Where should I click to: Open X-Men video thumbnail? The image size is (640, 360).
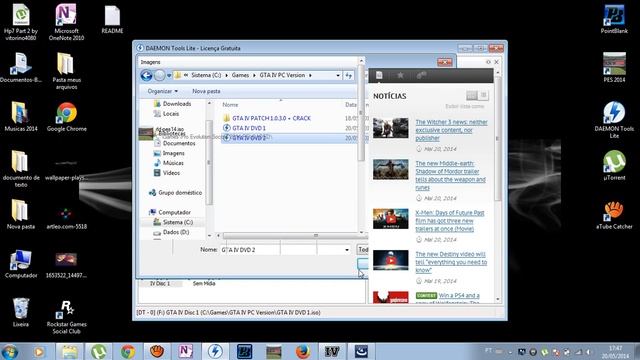tap(391, 219)
